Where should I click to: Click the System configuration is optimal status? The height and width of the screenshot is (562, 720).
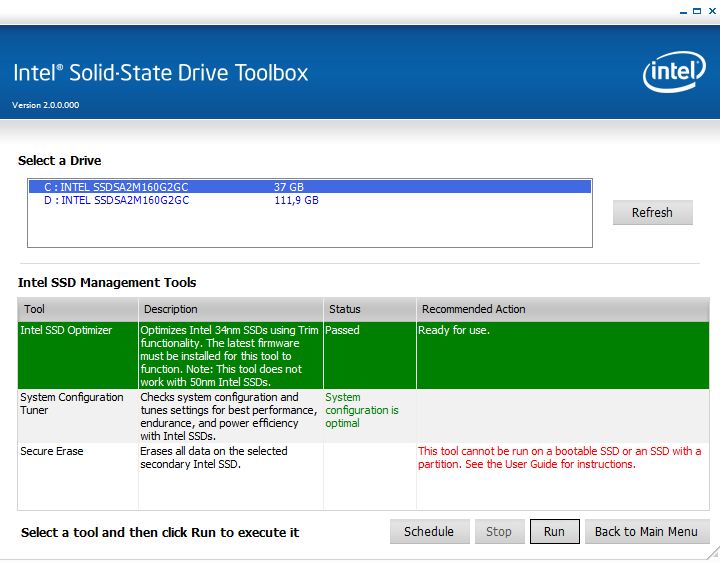click(362, 410)
